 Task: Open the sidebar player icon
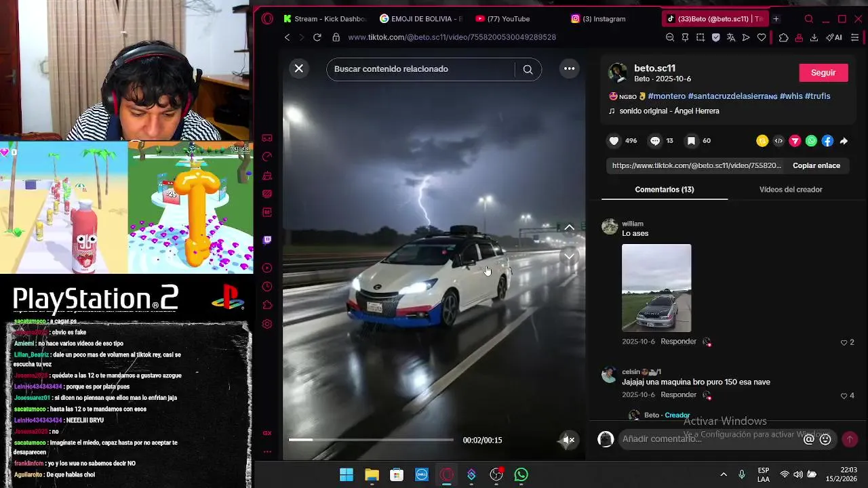coord(267,268)
